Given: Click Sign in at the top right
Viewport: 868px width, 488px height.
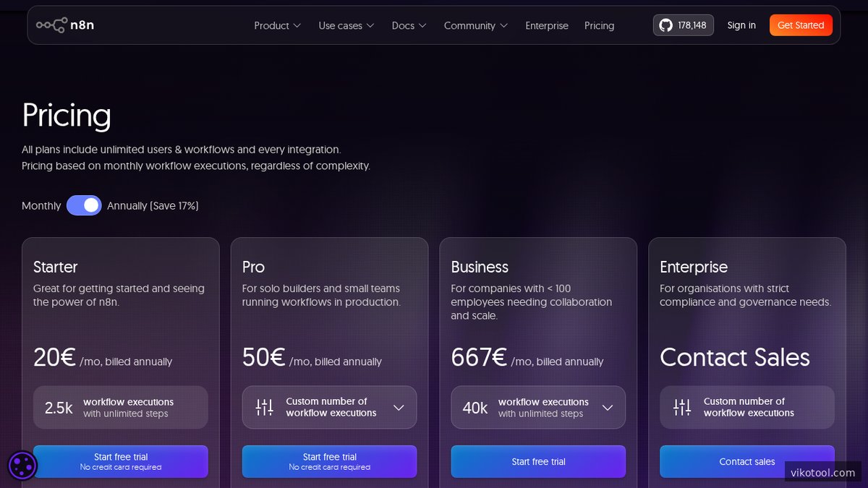Looking at the screenshot, I should tap(741, 25).
